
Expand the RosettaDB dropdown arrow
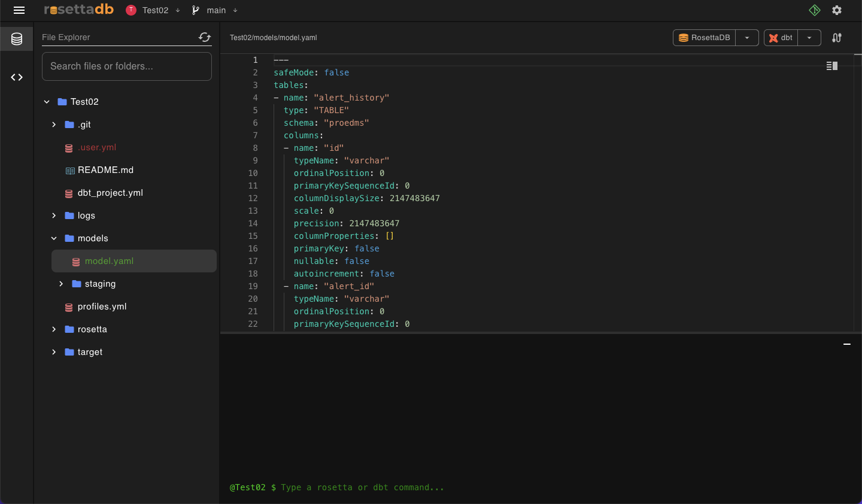click(x=747, y=38)
